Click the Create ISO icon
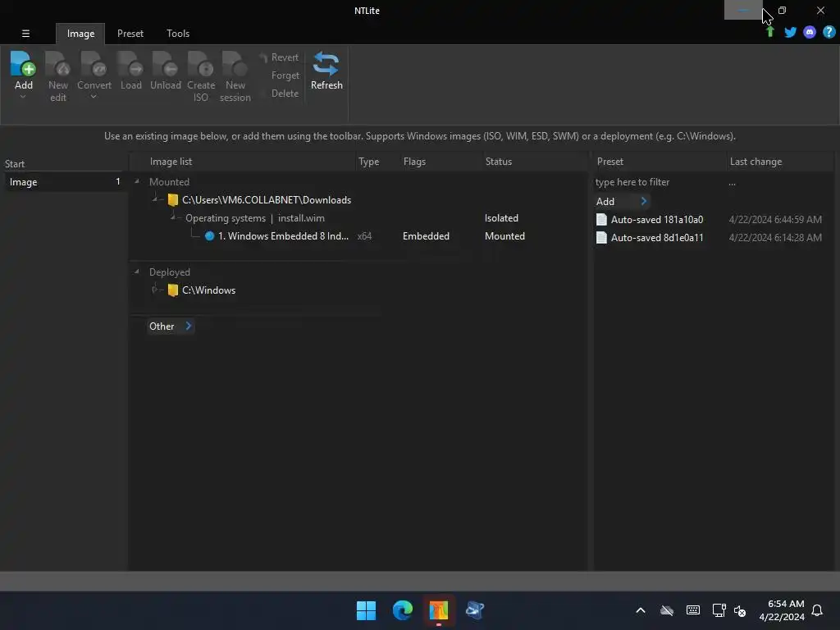The image size is (840, 630). tap(201, 64)
